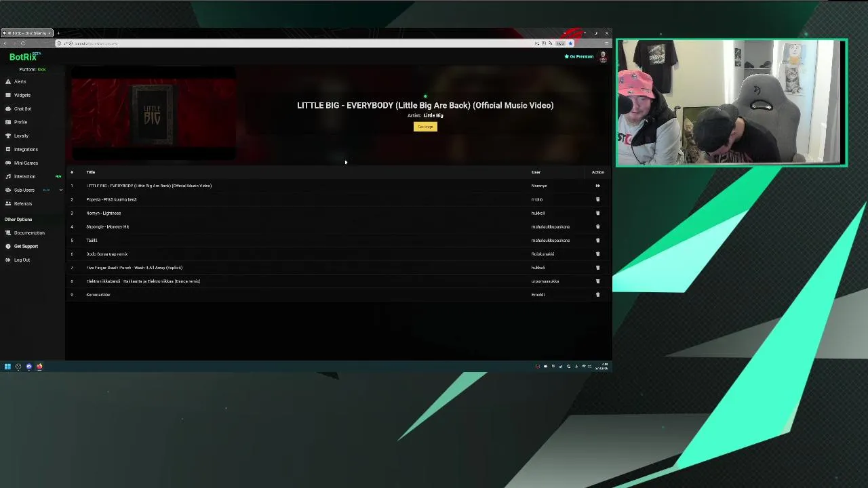
Task: Click the system clock in the taskbar
Action: pyautogui.click(x=601, y=367)
